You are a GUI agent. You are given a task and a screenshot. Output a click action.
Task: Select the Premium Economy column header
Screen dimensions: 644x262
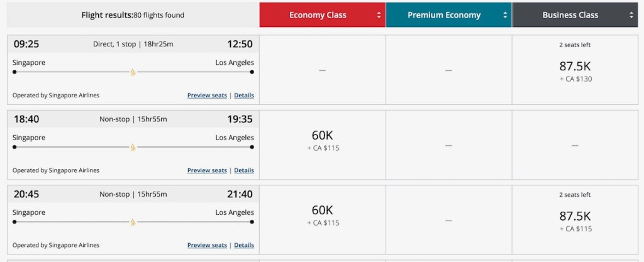coord(443,15)
